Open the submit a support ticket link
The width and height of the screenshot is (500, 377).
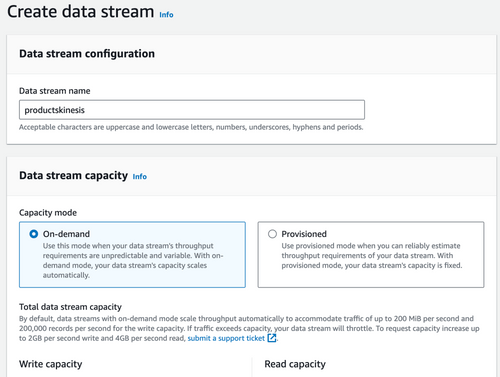226,338
